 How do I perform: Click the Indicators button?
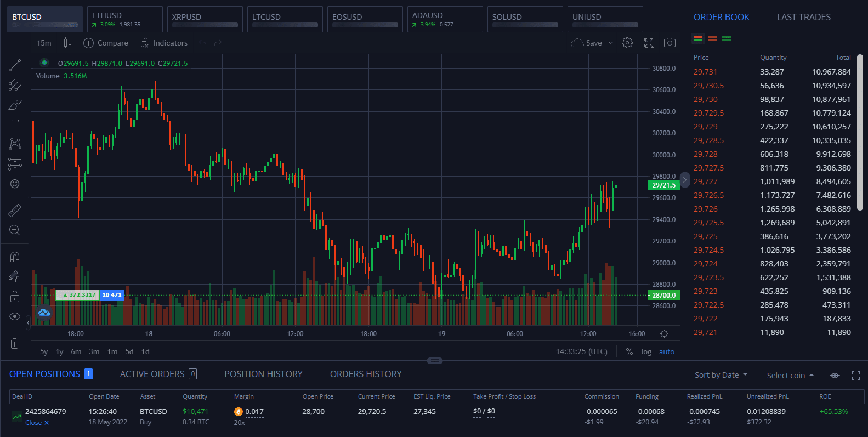[x=164, y=43]
